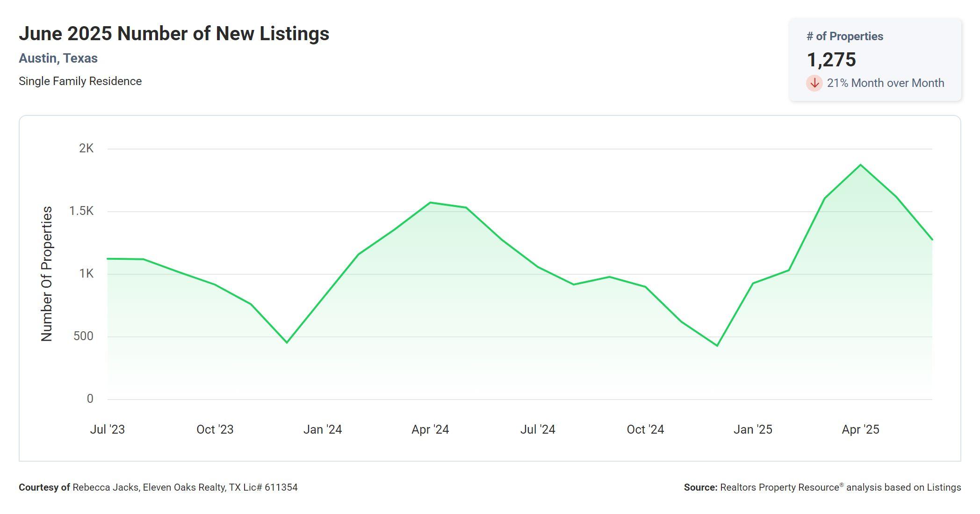Click the 1,275 properties count value
980x514 pixels.
point(831,60)
